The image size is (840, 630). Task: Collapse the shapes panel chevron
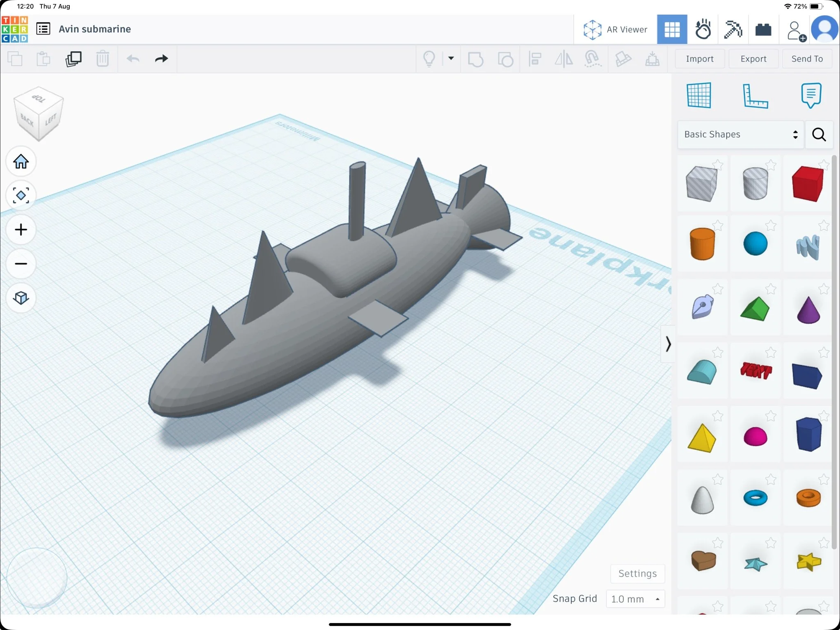click(x=668, y=344)
